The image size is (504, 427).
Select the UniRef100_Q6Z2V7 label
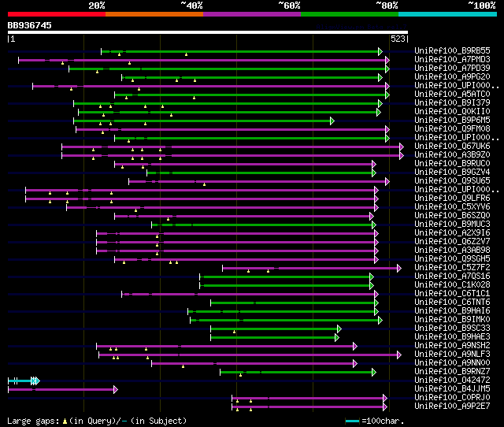point(452,242)
